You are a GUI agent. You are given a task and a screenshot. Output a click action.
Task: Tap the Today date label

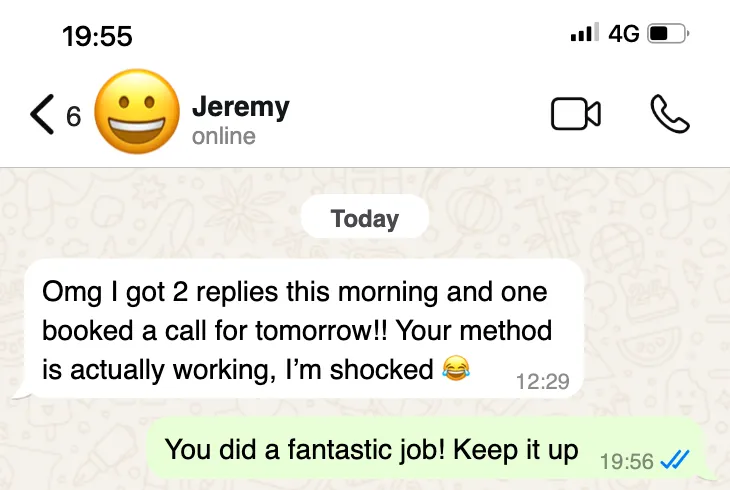[365, 218]
